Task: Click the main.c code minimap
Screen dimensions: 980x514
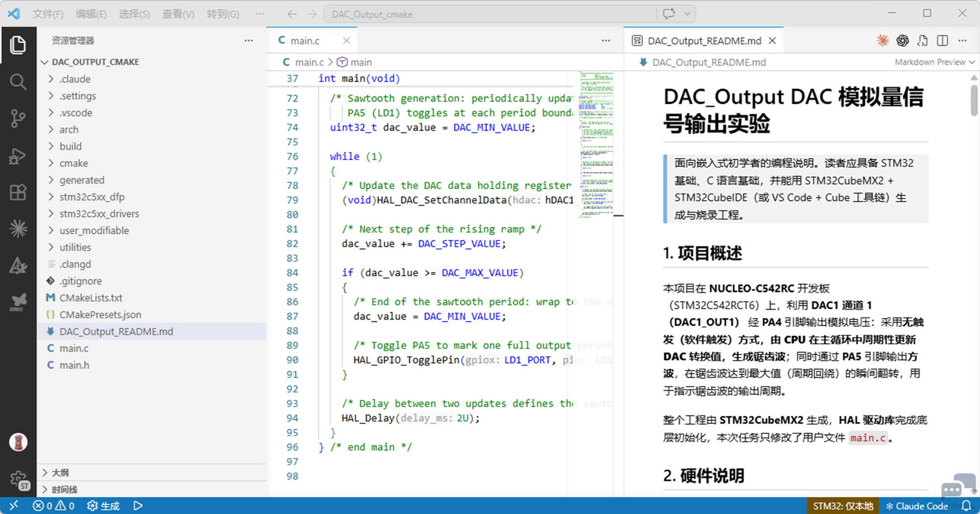Action: 596,145
